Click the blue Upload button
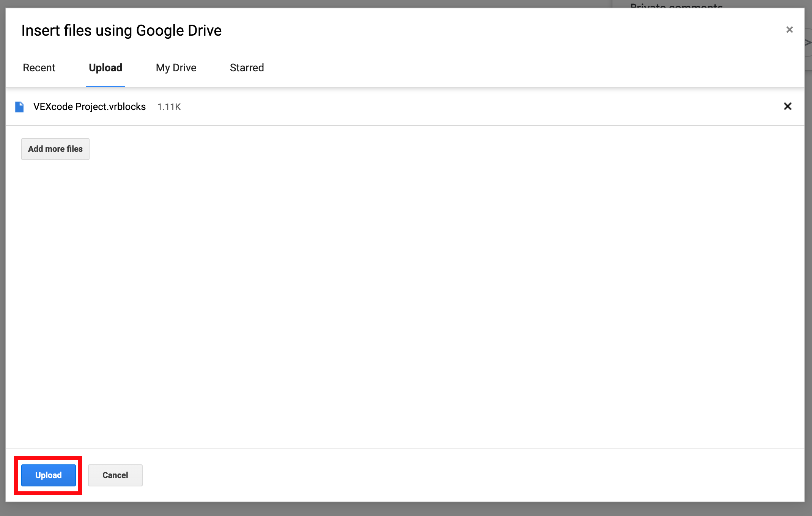Viewport: 812px width, 516px height. pos(49,475)
